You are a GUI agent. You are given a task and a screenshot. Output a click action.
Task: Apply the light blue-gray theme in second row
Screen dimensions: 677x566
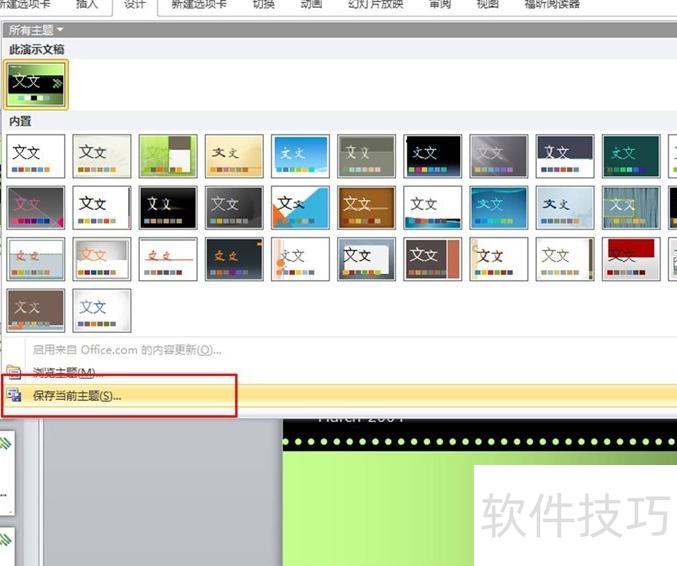(565, 207)
